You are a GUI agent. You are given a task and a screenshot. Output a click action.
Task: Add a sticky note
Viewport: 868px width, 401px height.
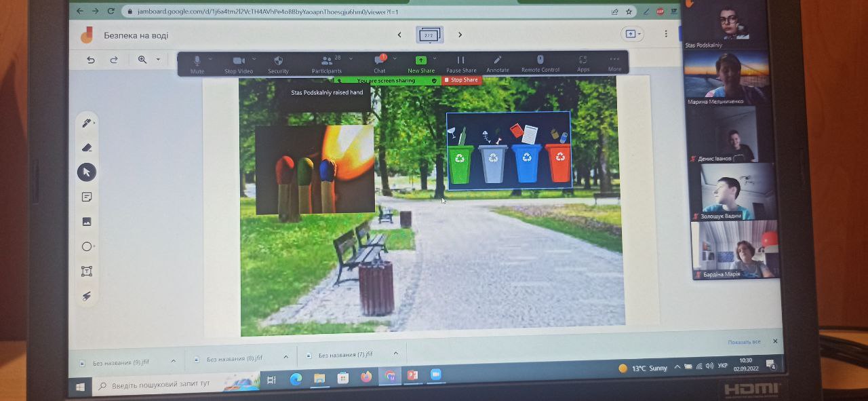pyautogui.click(x=87, y=197)
